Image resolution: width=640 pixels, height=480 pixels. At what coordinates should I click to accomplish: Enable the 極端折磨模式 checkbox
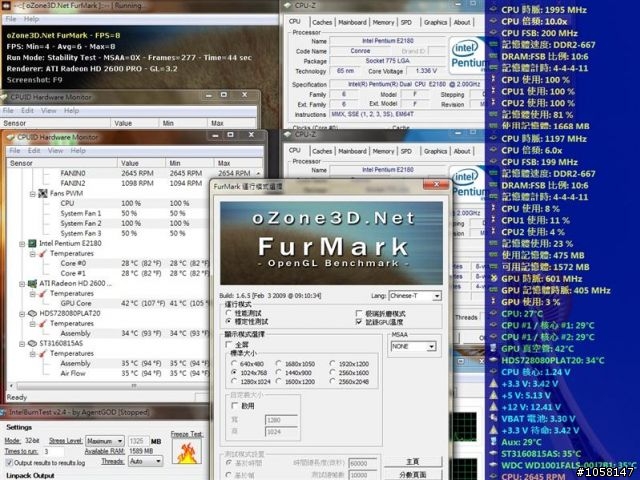point(359,313)
